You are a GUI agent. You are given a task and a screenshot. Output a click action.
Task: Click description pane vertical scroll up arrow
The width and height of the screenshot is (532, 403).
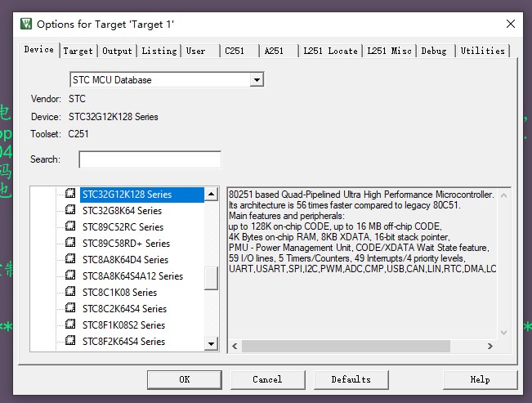pyautogui.click(x=504, y=195)
